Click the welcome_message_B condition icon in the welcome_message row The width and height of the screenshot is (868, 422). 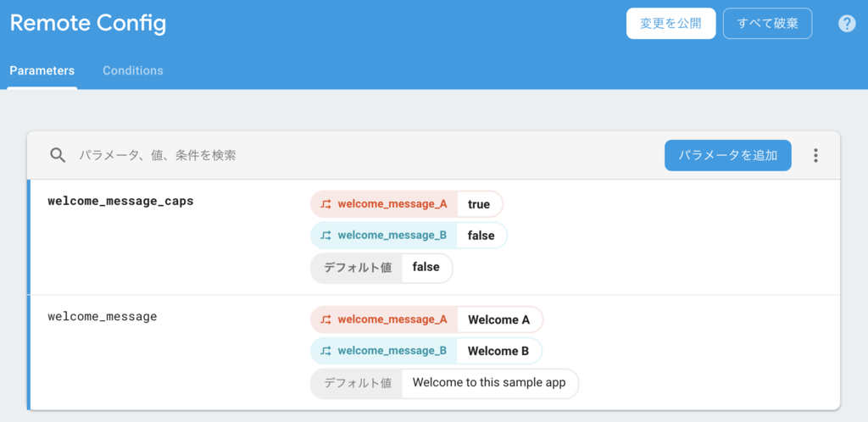326,351
